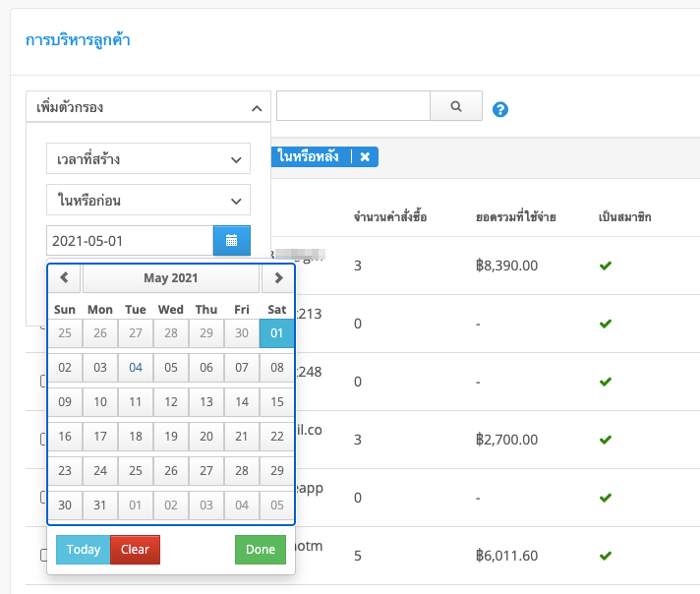Click the จำนวนคำสั่งซื้อ column header

point(390,217)
